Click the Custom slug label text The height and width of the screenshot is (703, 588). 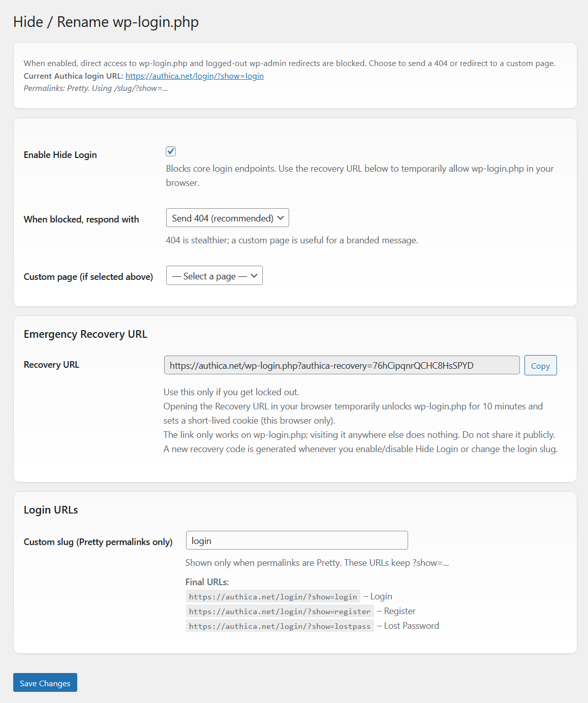coord(98,541)
